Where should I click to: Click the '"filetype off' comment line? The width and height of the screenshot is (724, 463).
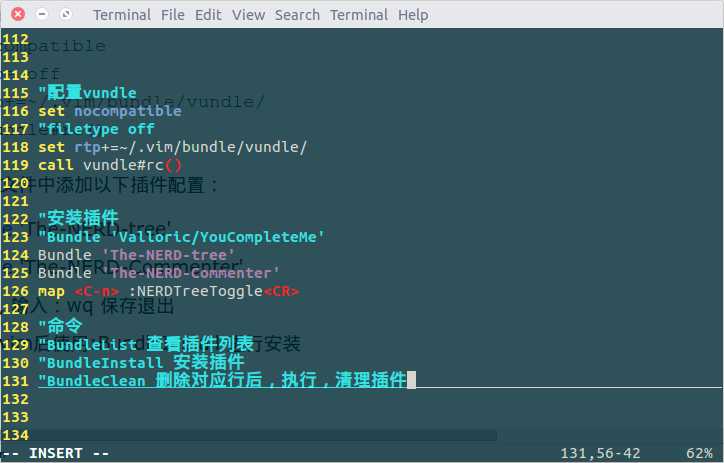(x=96, y=129)
